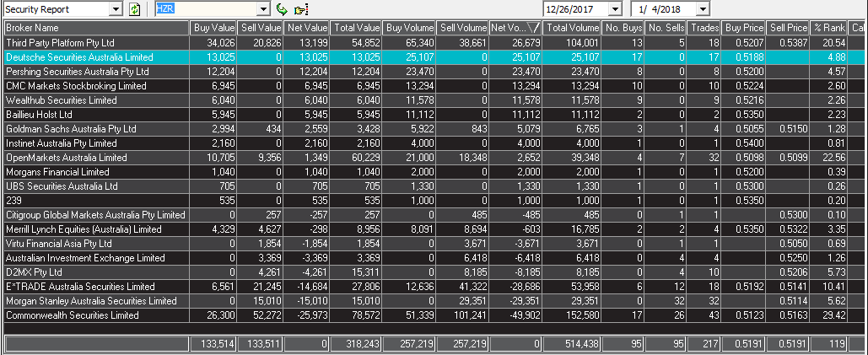Click total Total Volume 514,438 in footer
The image size is (868, 355).
click(x=572, y=343)
